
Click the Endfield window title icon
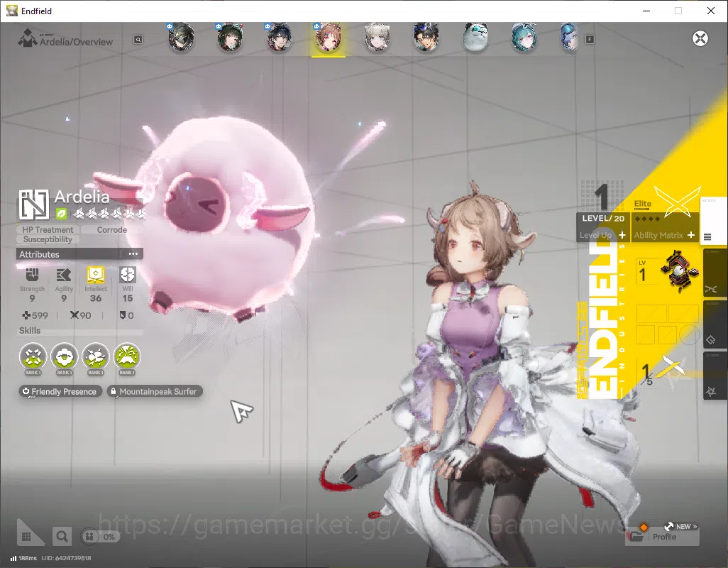pos(11,11)
